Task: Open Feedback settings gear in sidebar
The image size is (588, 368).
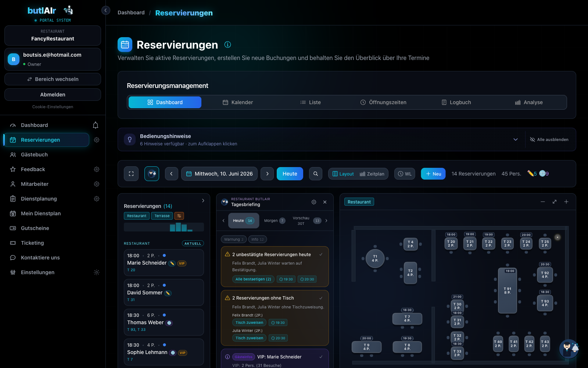Action: click(97, 169)
